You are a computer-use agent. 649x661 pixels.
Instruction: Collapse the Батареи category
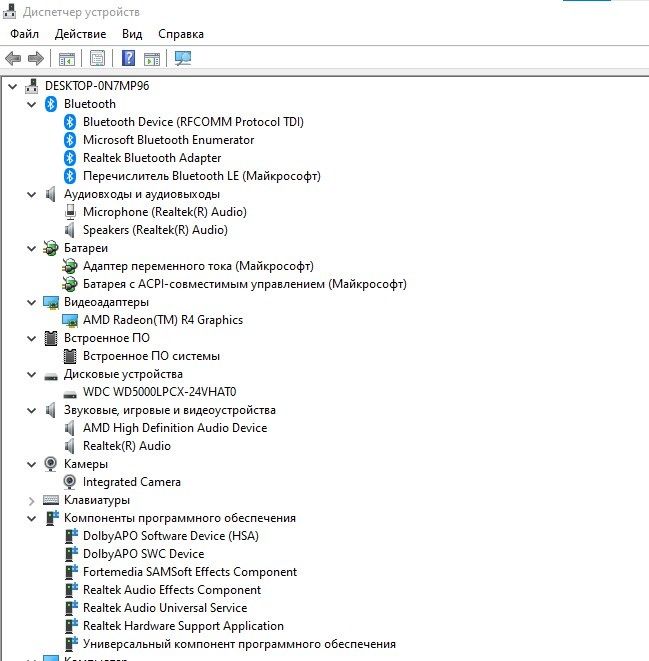[x=32, y=248]
